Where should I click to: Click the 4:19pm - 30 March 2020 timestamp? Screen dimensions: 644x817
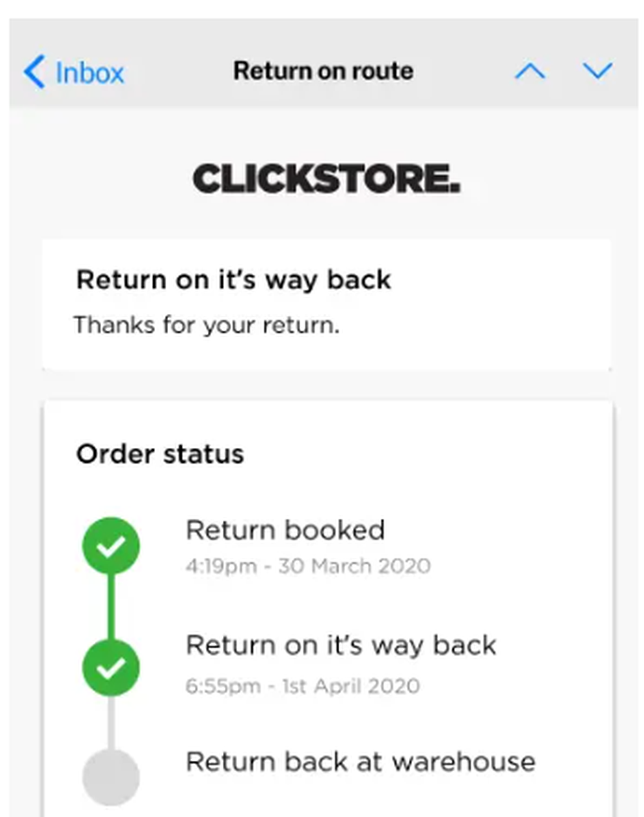(308, 566)
